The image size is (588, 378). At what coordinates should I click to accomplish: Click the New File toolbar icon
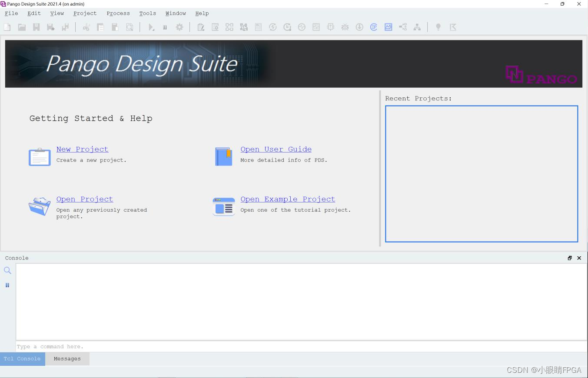7,27
